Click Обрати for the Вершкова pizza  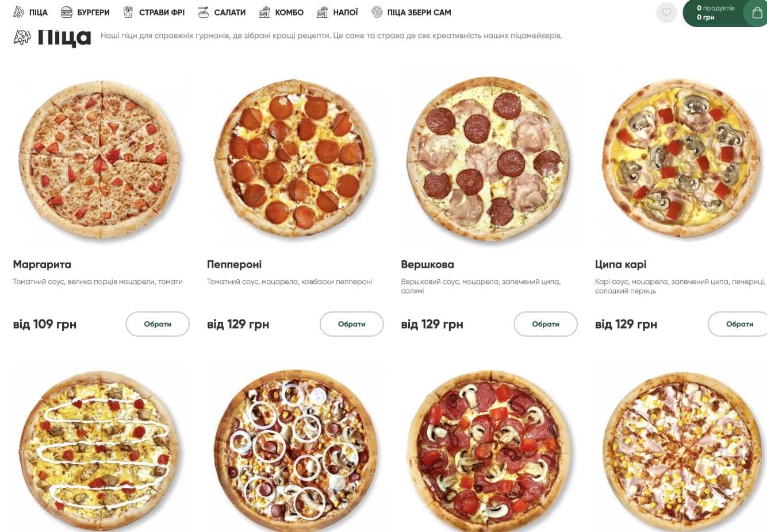coord(546,324)
